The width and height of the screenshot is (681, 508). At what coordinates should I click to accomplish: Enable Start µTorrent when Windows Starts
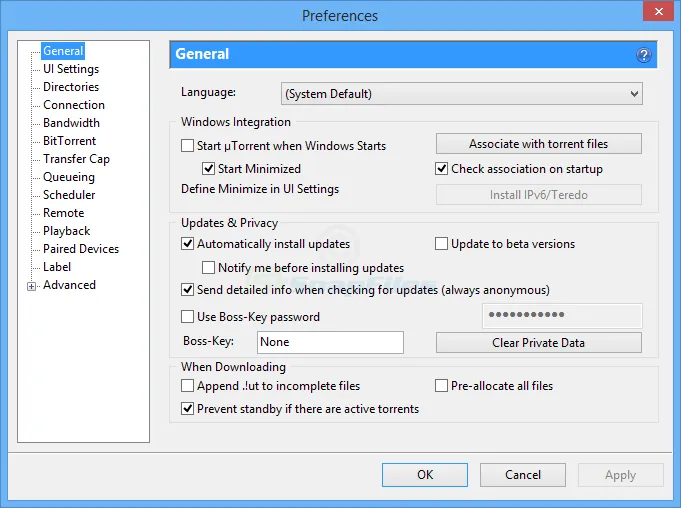coord(187,145)
